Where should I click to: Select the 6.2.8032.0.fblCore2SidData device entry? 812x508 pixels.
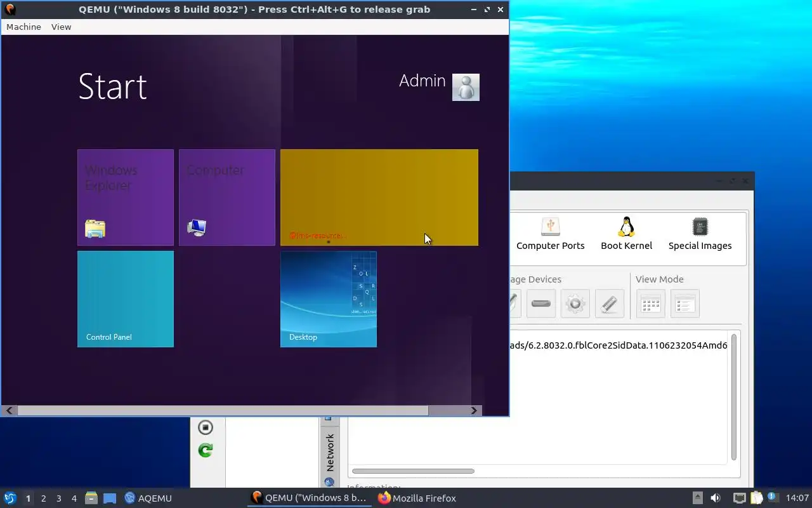click(x=619, y=345)
